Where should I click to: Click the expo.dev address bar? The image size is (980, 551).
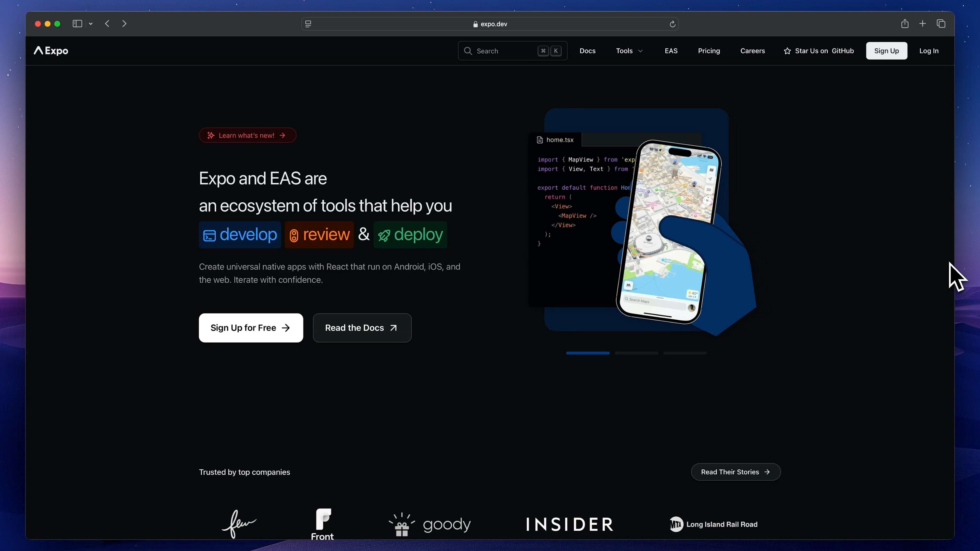pos(490,24)
